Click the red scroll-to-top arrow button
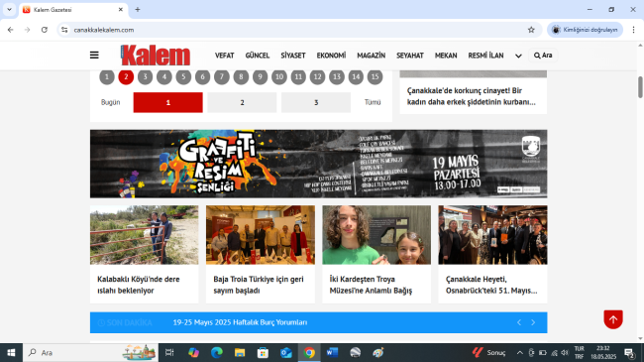Screen dimensions: 644x362 pyautogui.click(x=613, y=319)
